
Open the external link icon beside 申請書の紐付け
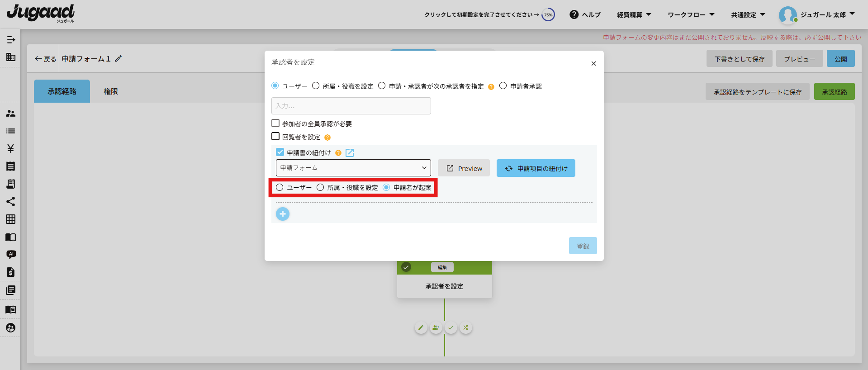tap(350, 153)
